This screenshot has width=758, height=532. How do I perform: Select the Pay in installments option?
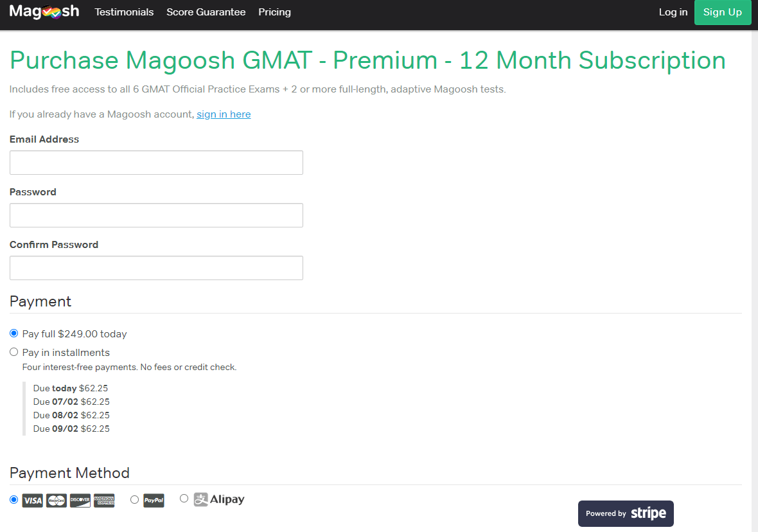click(x=13, y=351)
